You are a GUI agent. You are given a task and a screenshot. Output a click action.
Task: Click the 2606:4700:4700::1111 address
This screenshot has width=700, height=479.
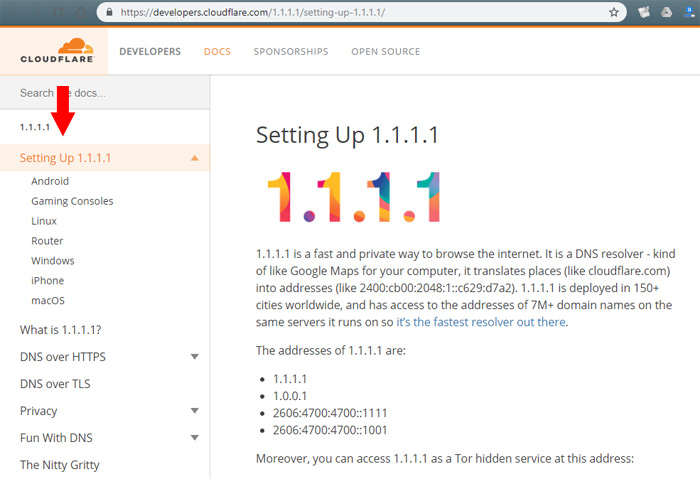click(x=330, y=413)
